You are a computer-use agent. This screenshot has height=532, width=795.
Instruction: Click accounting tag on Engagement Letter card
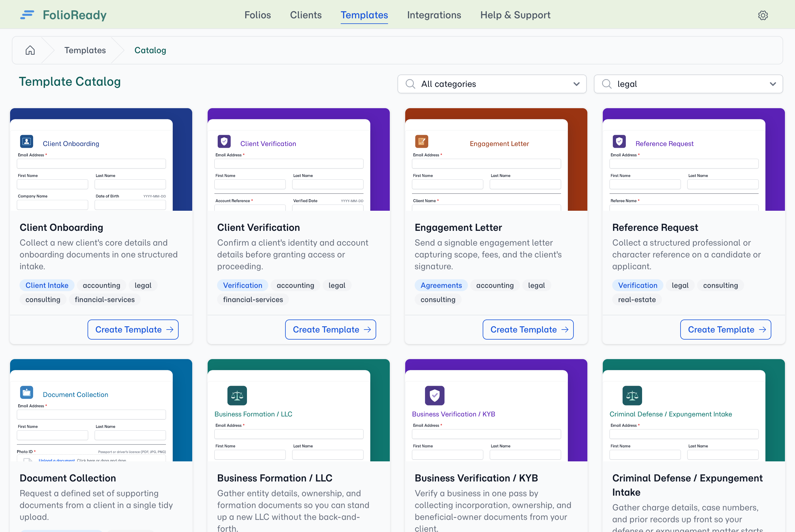tap(495, 285)
